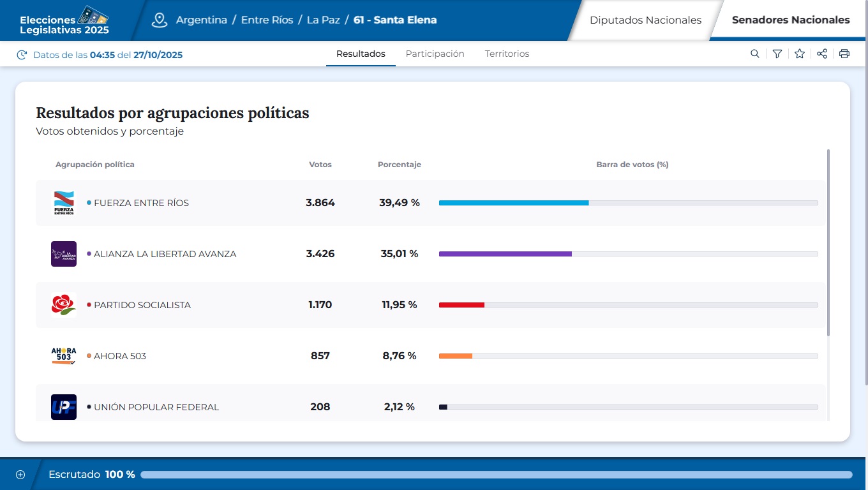Screen dimensions: 868x490
Task: Open the Territorios tab
Action: [x=507, y=54]
